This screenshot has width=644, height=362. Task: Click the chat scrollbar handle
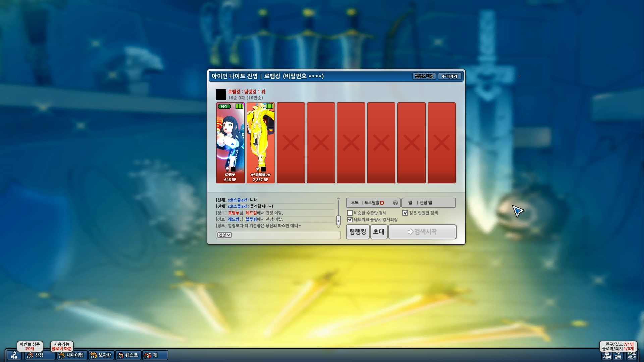pyautogui.click(x=338, y=220)
